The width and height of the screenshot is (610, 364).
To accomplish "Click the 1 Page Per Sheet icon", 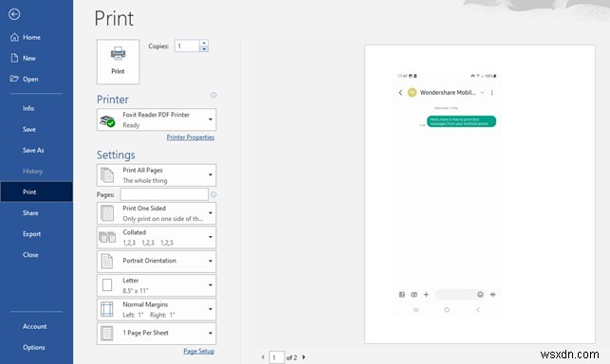I will (107, 334).
